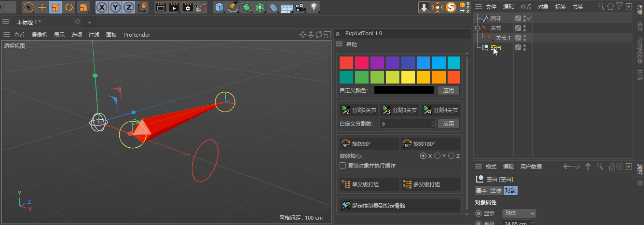Click the Cube primitive icon
Viewport: 644px width, 225px height.
pyautogui.click(x=219, y=7)
